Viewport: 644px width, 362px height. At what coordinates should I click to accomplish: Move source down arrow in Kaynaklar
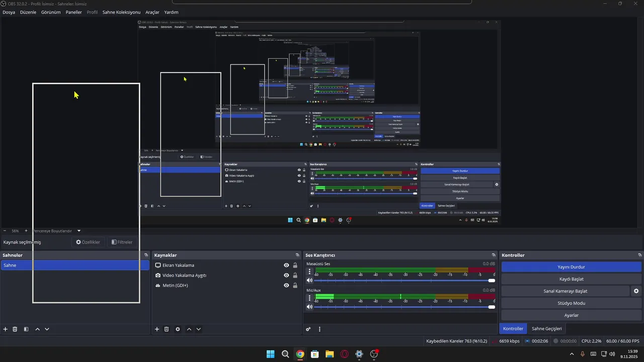(199, 329)
